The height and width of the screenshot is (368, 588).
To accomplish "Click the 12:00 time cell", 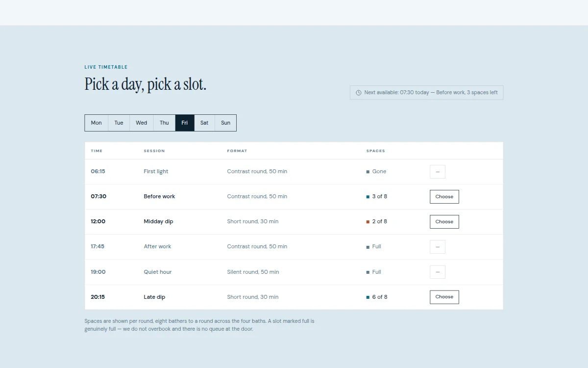I will click(x=98, y=221).
